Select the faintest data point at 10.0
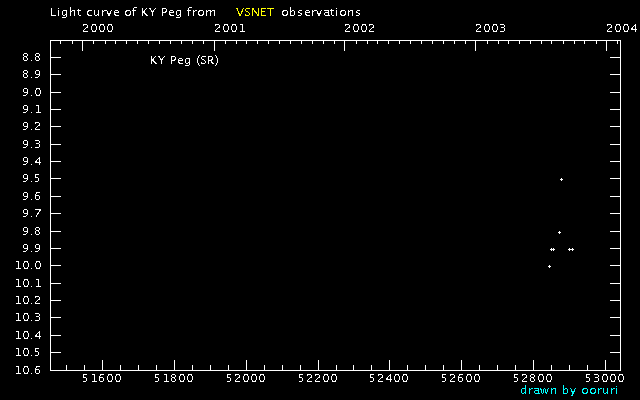Viewport: 640px width, 400px height. 549,267
